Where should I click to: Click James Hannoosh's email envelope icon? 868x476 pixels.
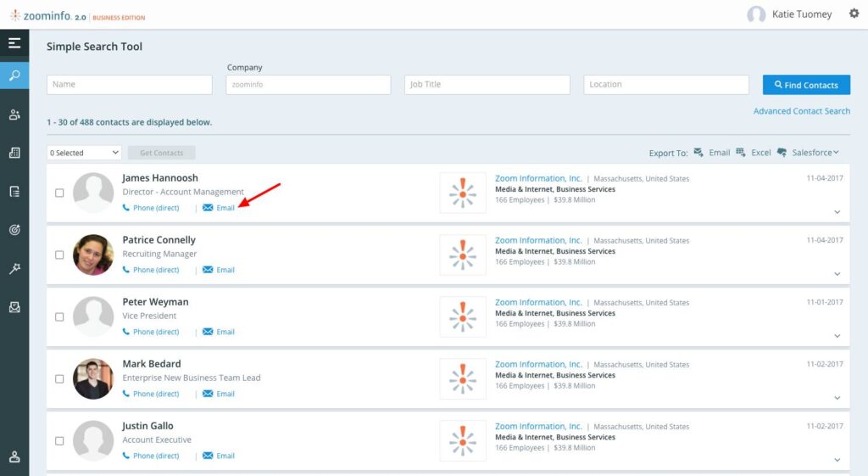[208, 208]
